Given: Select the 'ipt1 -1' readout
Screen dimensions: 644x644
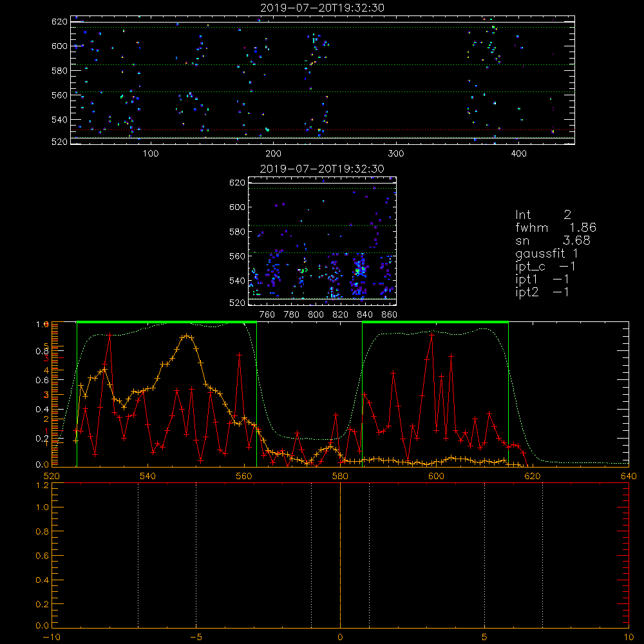Looking at the screenshot, I should [542, 279].
